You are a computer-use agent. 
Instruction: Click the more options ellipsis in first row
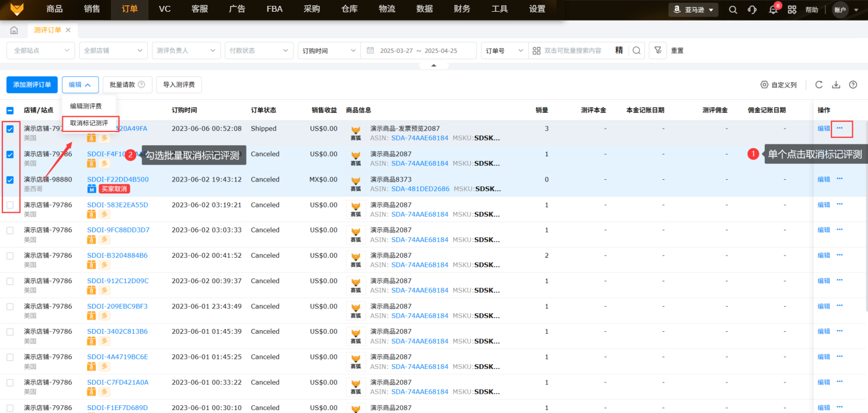840,128
